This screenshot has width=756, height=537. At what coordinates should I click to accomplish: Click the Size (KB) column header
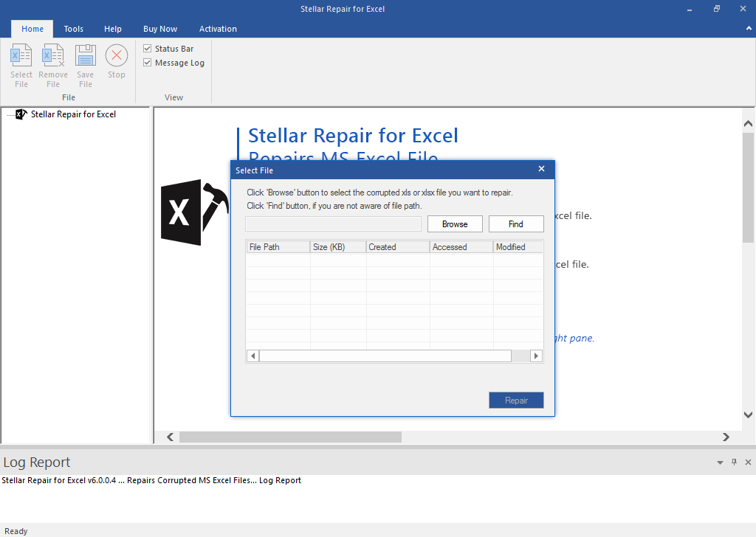pyautogui.click(x=338, y=247)
